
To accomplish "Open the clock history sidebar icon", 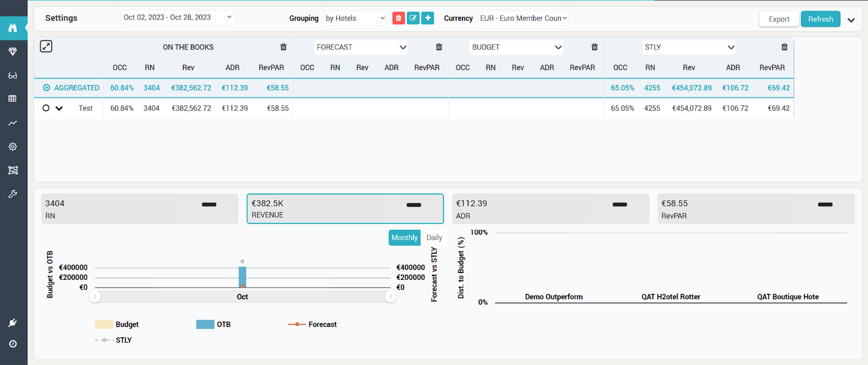I will (x=13, y=344).
